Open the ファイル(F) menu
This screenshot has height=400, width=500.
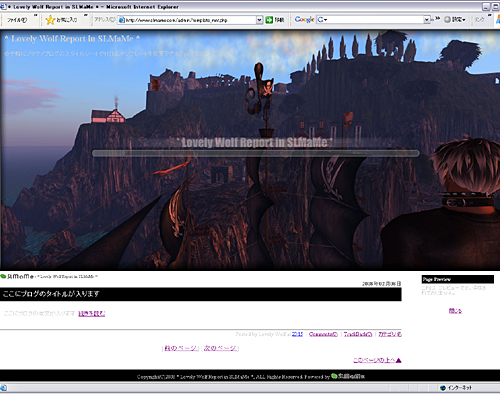[17, 20]
